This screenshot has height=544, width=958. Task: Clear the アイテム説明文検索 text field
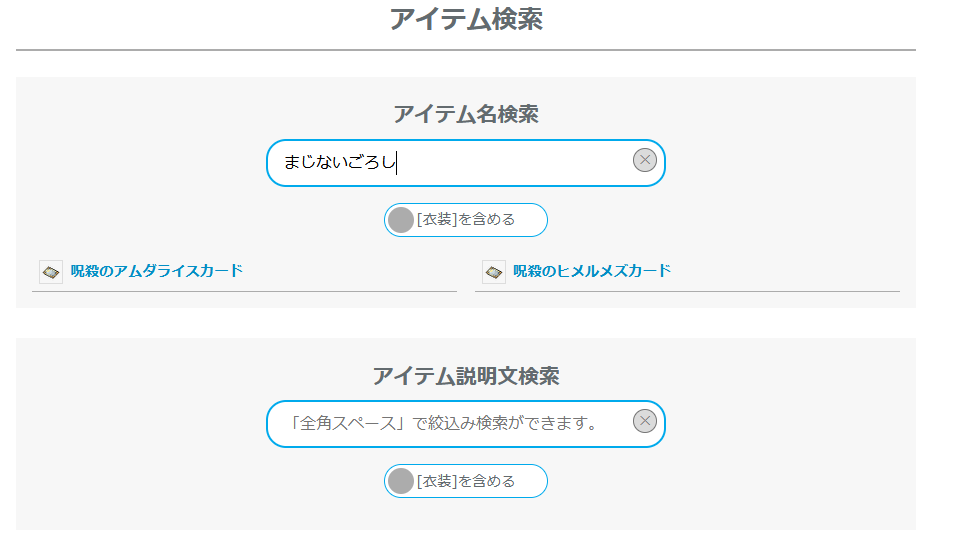tap(645, 421)
